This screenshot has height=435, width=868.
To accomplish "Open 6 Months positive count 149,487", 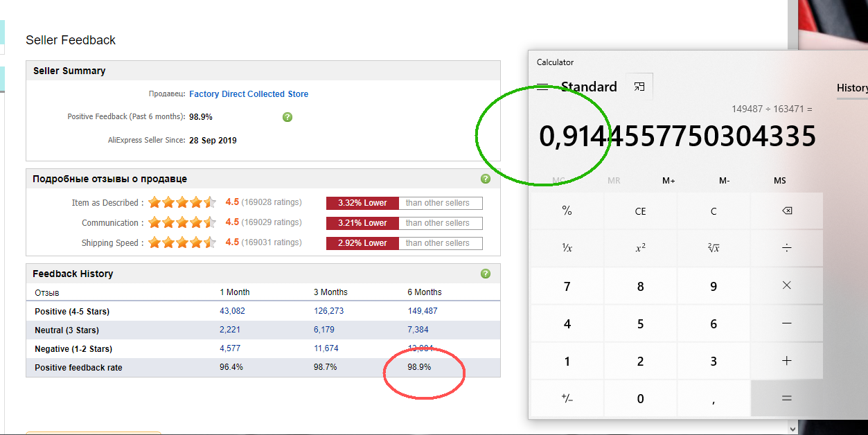I will [423, 311].
